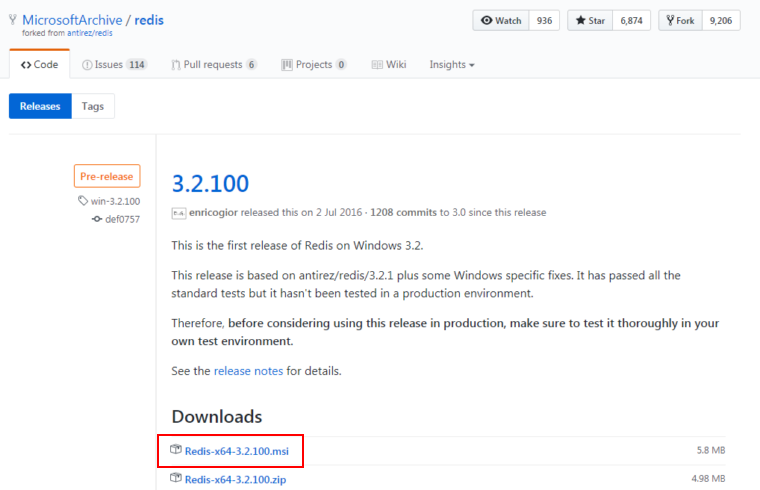
Task: Click the 6 pull requests counter badge
Action: coord(251,64)
